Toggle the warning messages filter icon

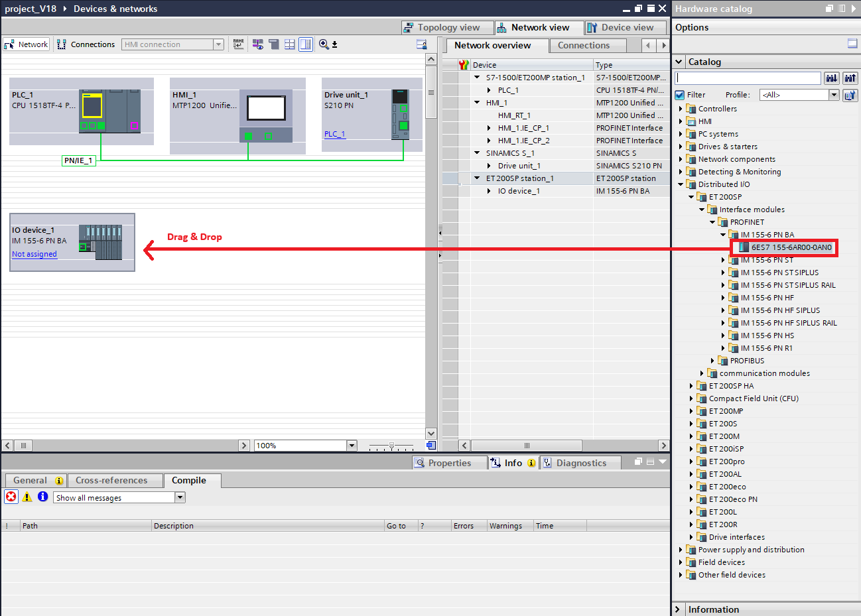27,497
